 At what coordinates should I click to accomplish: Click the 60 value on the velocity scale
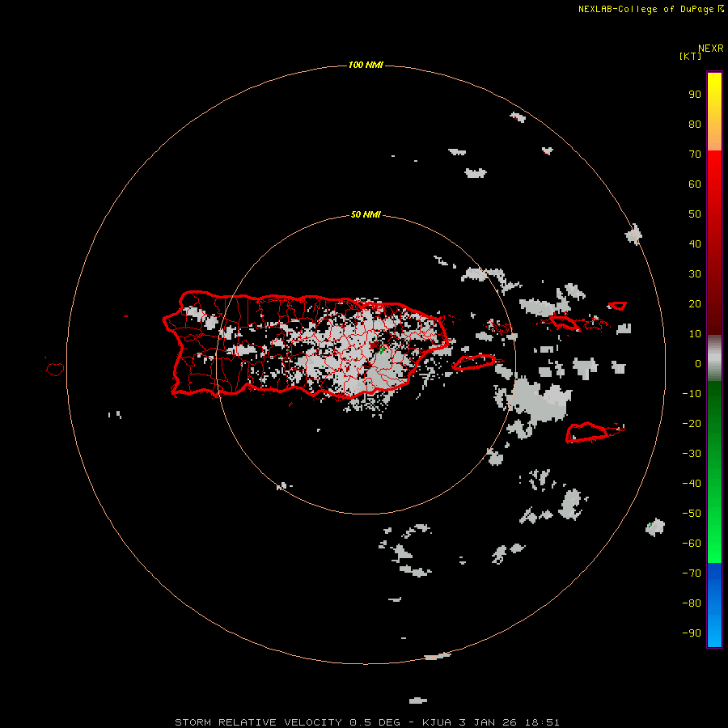(695, 184)
